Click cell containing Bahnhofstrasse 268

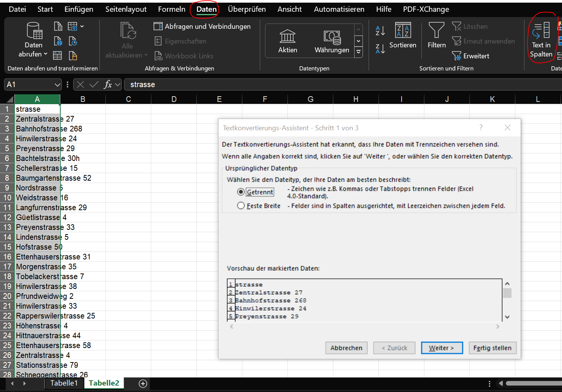[37, 129]
